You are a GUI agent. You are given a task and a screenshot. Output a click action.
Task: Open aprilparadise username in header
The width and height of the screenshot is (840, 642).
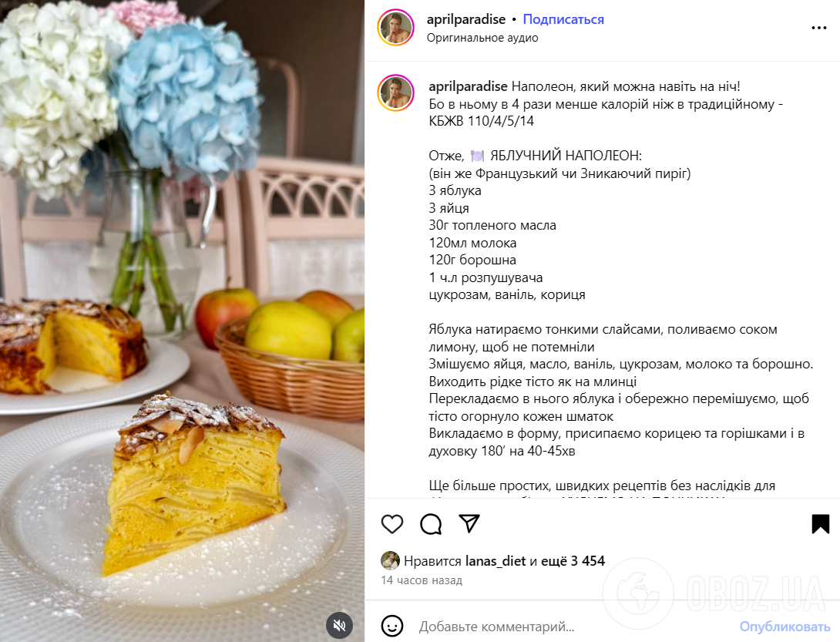click(466, 19)
